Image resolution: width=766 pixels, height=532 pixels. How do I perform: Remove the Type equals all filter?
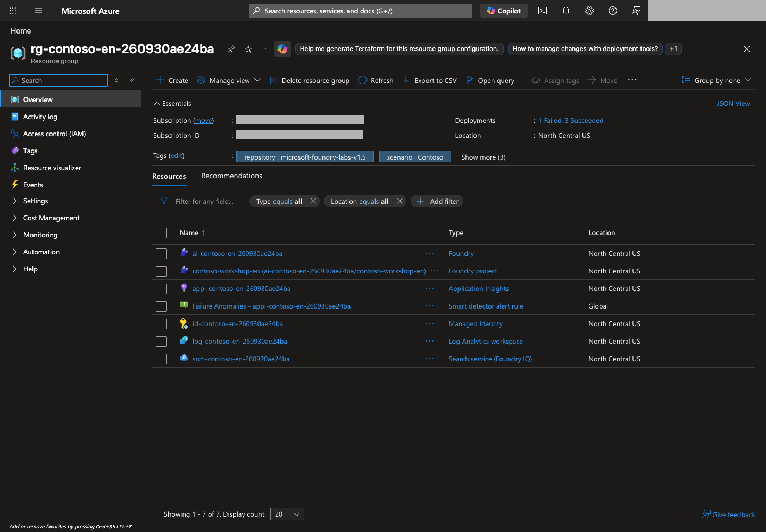point(313,201)
